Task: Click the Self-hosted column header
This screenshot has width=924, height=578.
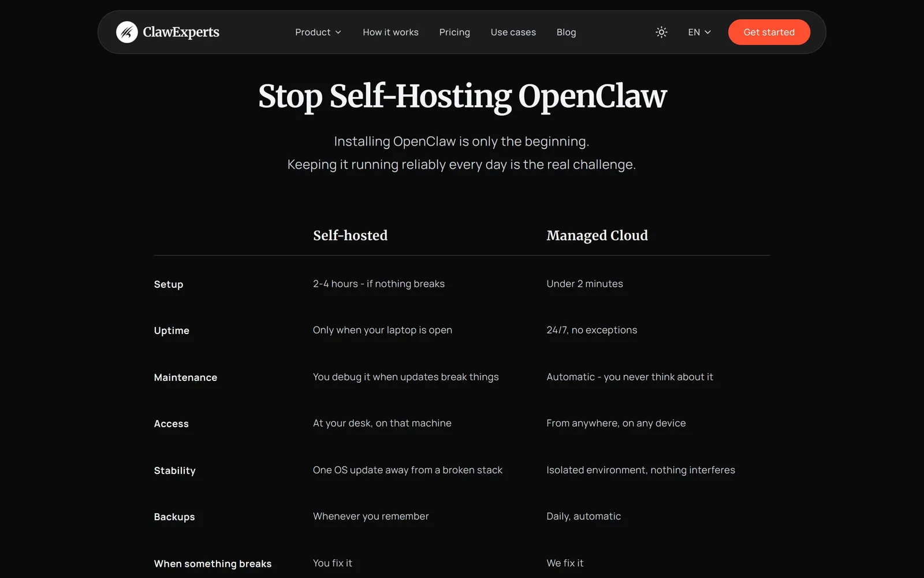Action: 350,235
